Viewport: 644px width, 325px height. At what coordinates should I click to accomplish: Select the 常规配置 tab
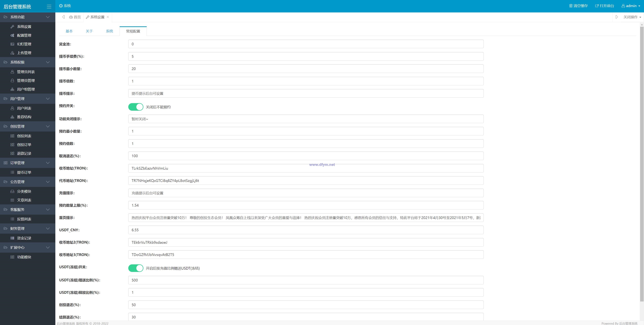[133, 31]
